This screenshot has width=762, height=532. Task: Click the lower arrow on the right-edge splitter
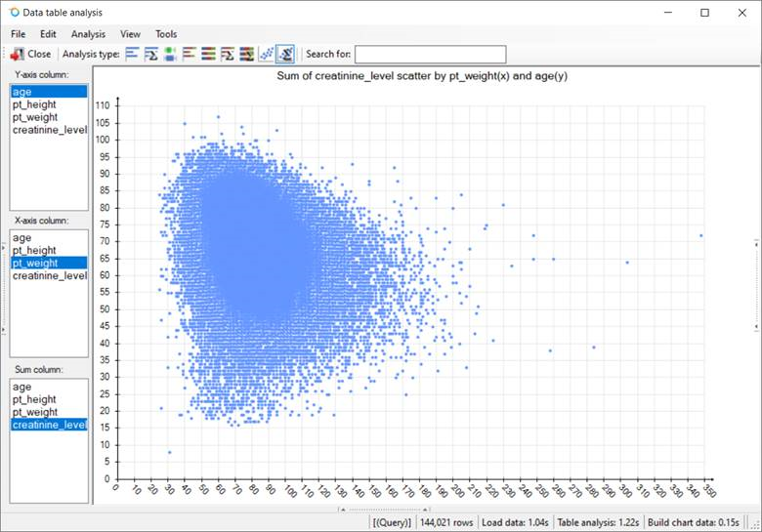pyautogui.click(x=757, y=327)
